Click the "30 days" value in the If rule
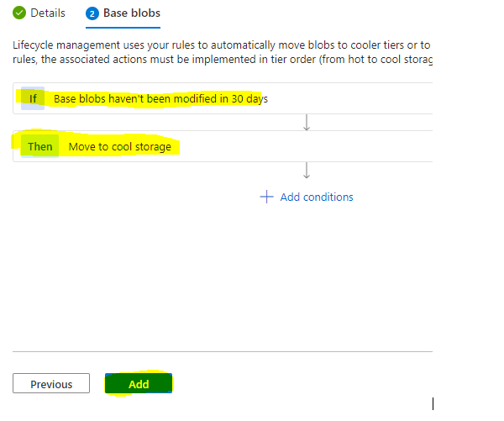This screenshot has height=421, width=504. (x=249, y=98)
